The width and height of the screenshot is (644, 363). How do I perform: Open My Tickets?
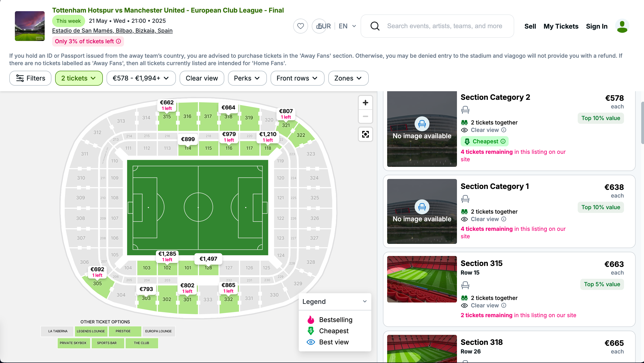click(561, 26)
